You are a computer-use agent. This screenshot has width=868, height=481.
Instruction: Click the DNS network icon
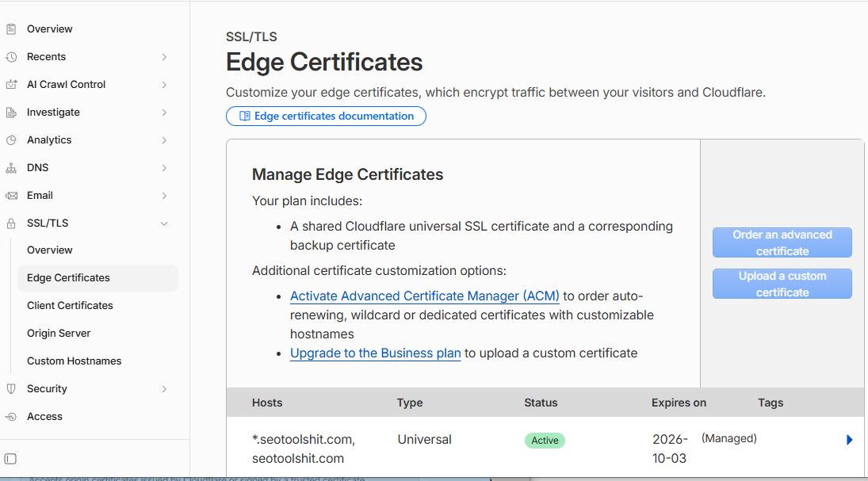tap(11, 168)
